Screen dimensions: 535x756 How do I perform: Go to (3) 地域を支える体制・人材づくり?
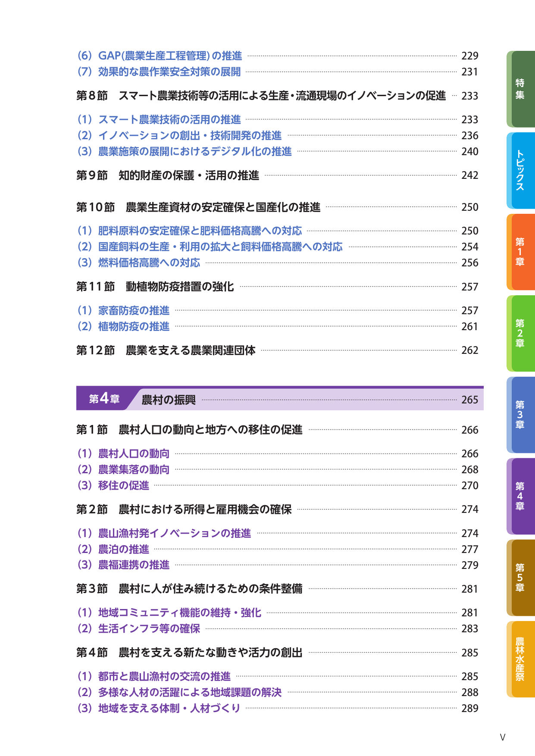click(159, 708)
